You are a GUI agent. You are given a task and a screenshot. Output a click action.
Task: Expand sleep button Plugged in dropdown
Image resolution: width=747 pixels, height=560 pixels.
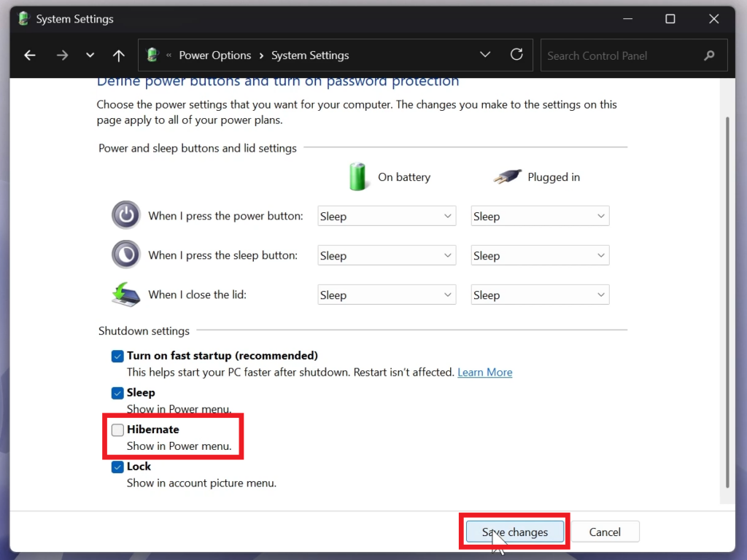pyautogui.click(x=540, y=256)
